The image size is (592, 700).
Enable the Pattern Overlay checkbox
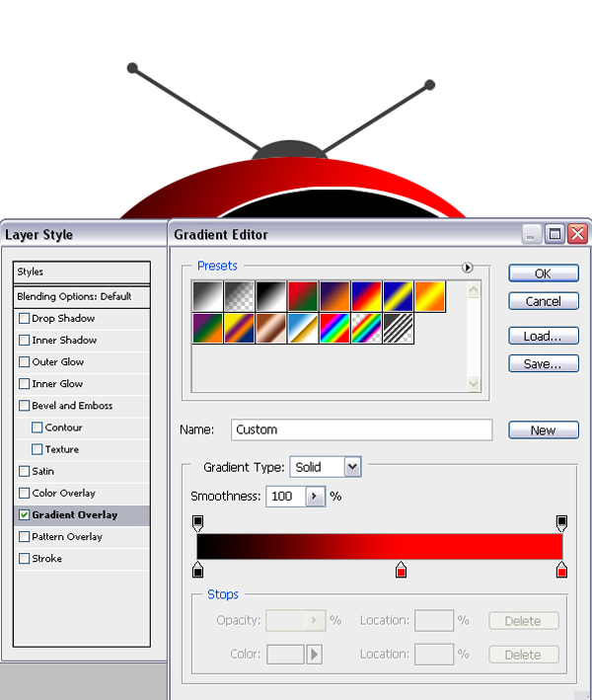[24, 537]
